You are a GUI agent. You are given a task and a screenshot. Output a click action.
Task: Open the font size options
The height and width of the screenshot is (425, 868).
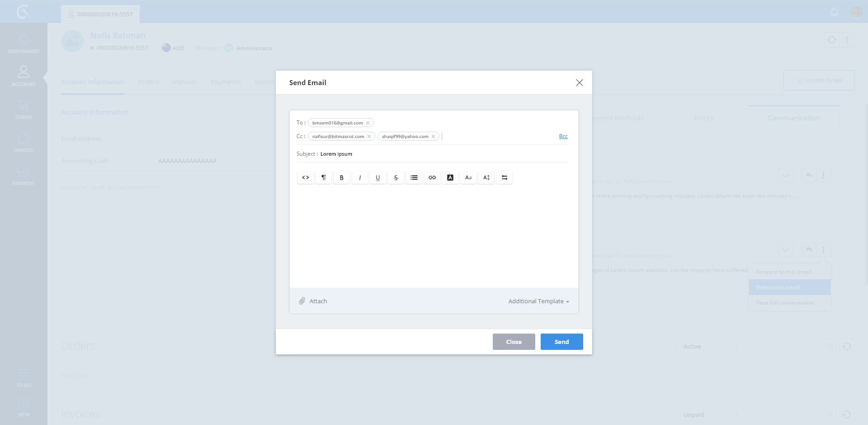[x=486, y=177]
